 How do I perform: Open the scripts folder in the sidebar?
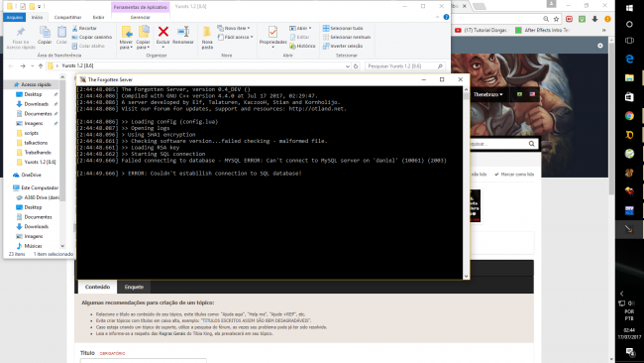pyautogui.click(x=32, y=133)
